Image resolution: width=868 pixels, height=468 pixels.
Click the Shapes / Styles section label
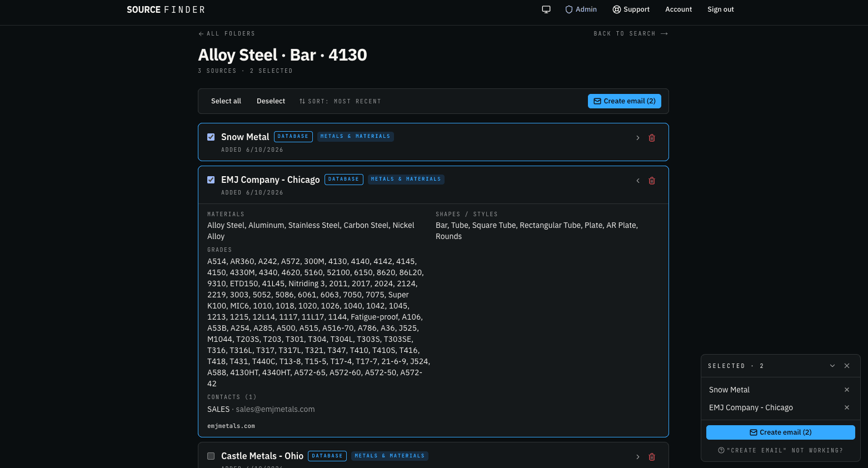[x=467, y=215]
